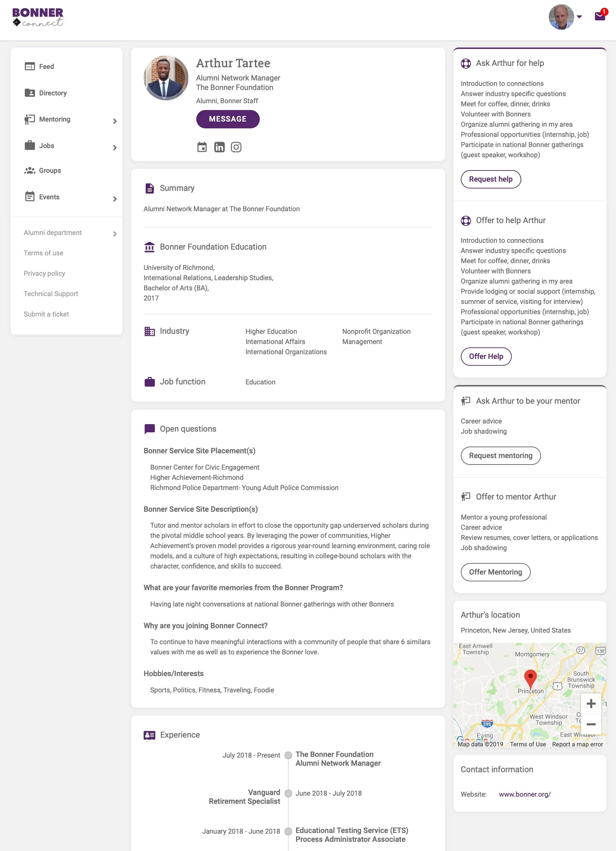
Task: Click the Offer Help button
Action: [486, 356]
